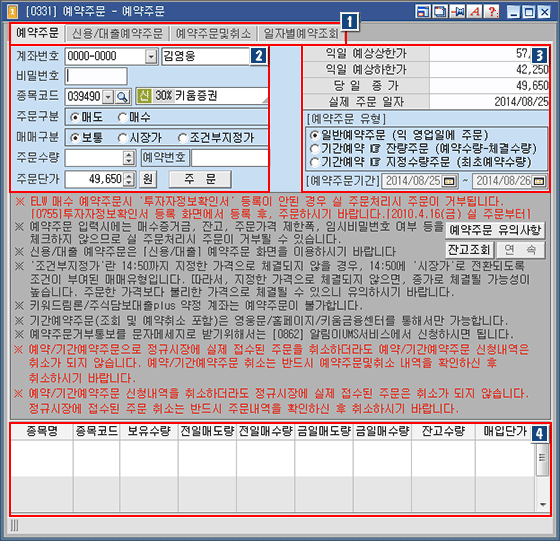Open 예약주문및취소 tab

point(213,34)
